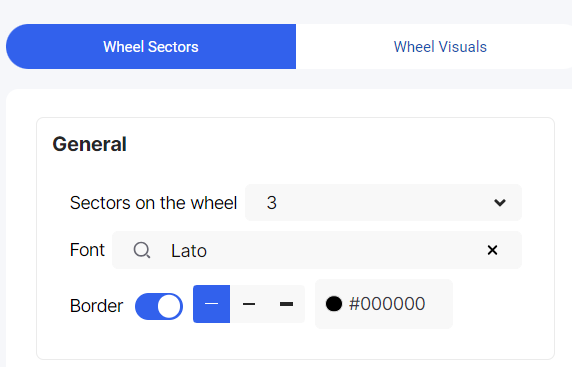Choose the medium border thickness option
572x367 pixels.
click(249, 304)
